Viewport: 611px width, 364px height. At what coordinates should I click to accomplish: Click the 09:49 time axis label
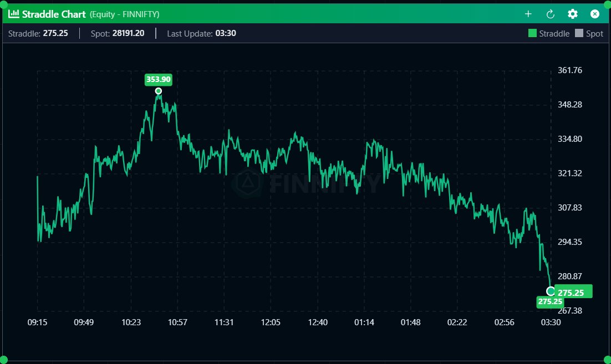[84, 322]
